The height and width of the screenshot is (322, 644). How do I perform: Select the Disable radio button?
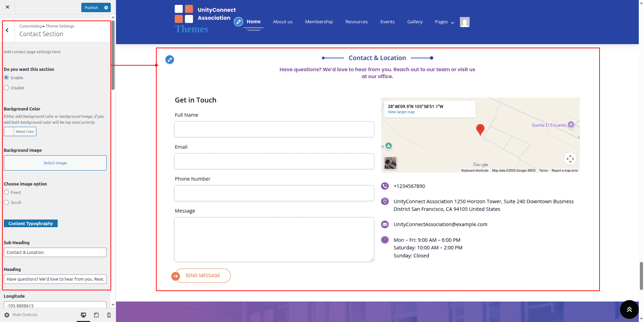click(x=6, y=88)
